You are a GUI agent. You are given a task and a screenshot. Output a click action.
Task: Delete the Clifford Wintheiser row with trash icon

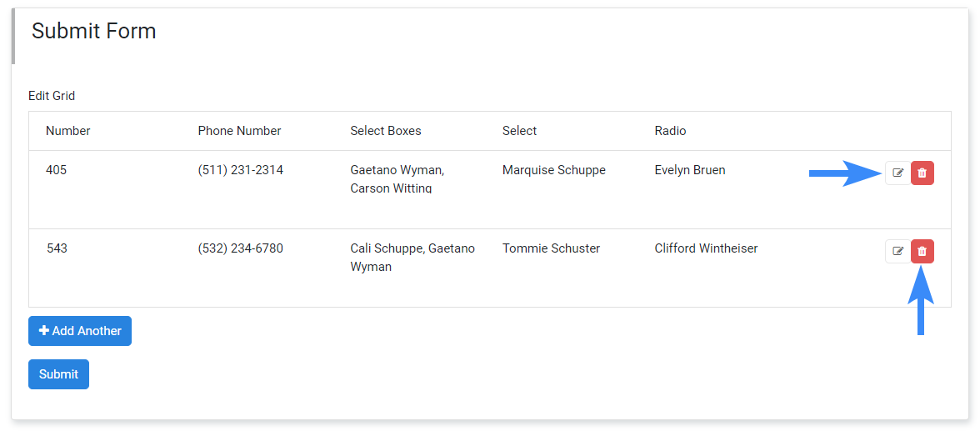coord(922,252)
